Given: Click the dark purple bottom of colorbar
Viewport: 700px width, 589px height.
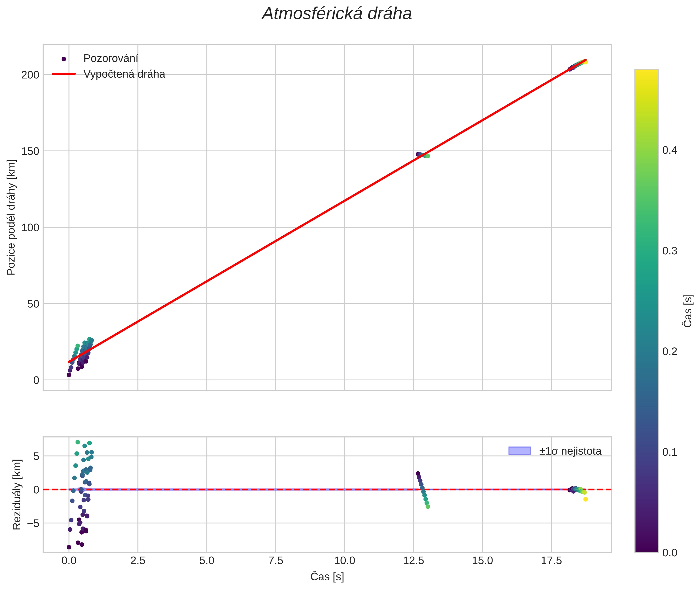Looking at the screenshot, I should click(646, 548).
